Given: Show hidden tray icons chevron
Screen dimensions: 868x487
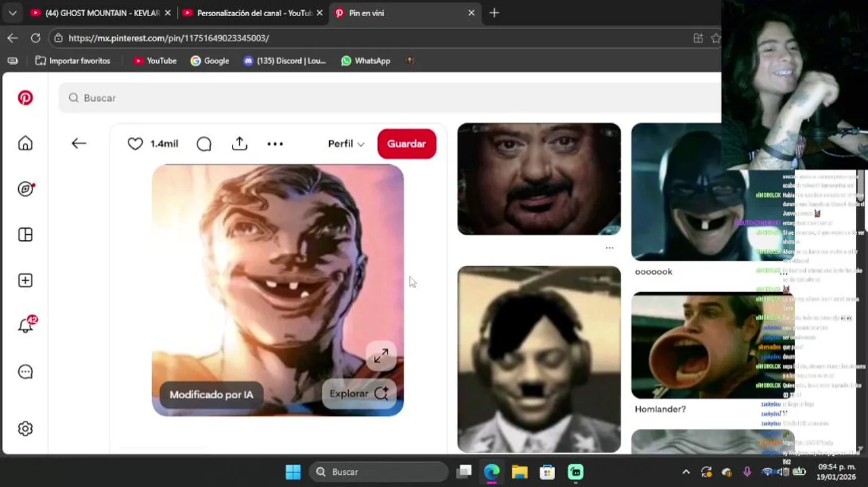Looking at the screenshot, I should click(685, 472).
